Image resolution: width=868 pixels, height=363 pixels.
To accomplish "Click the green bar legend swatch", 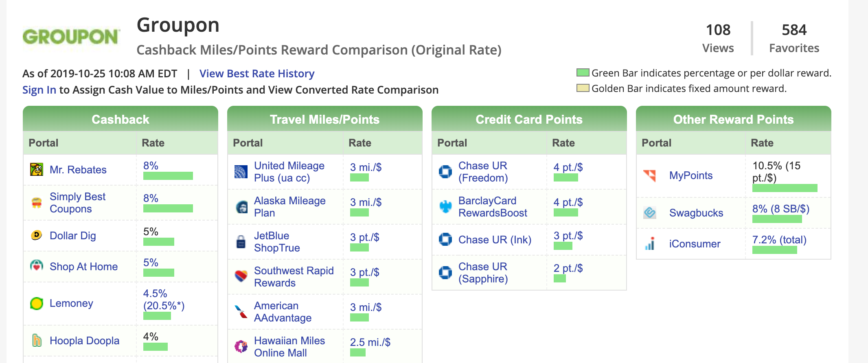I will click(x=583, y=73).
